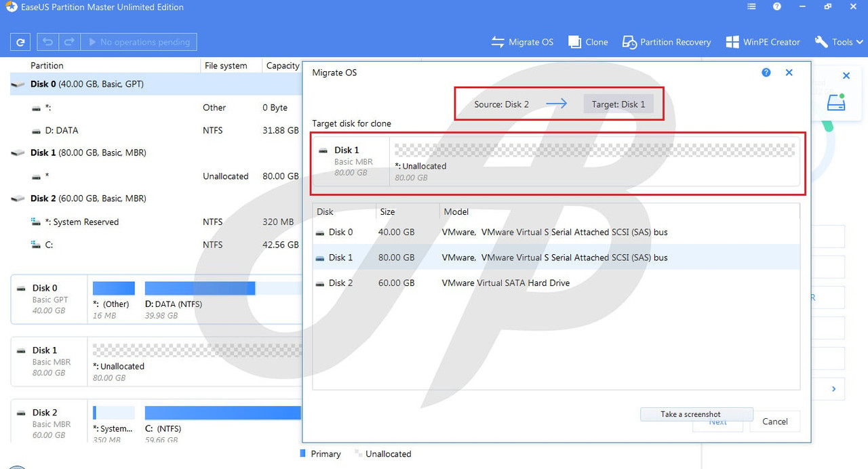
Task: Click the Disk column header in dialog
Action: click(x=344, y=211)
